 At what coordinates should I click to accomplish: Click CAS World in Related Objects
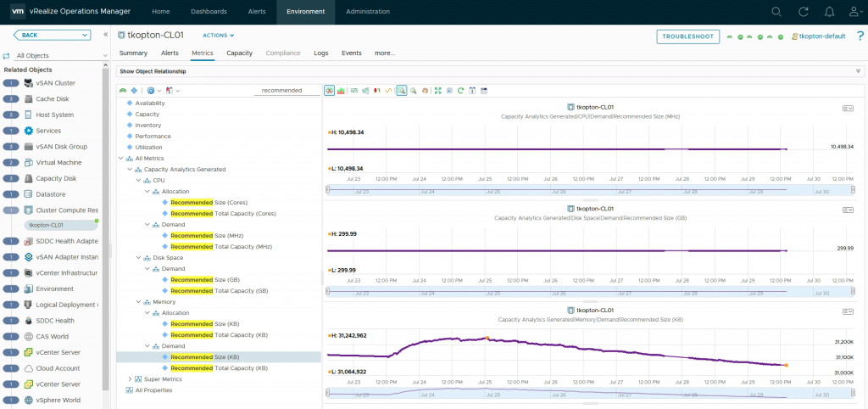50,336
